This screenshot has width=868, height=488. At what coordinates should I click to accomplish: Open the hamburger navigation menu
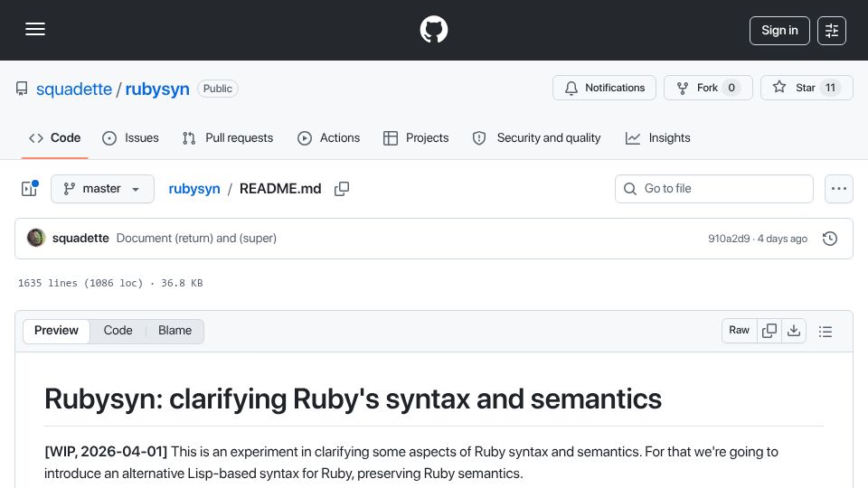pyautogui.click(x=35, y=29)
